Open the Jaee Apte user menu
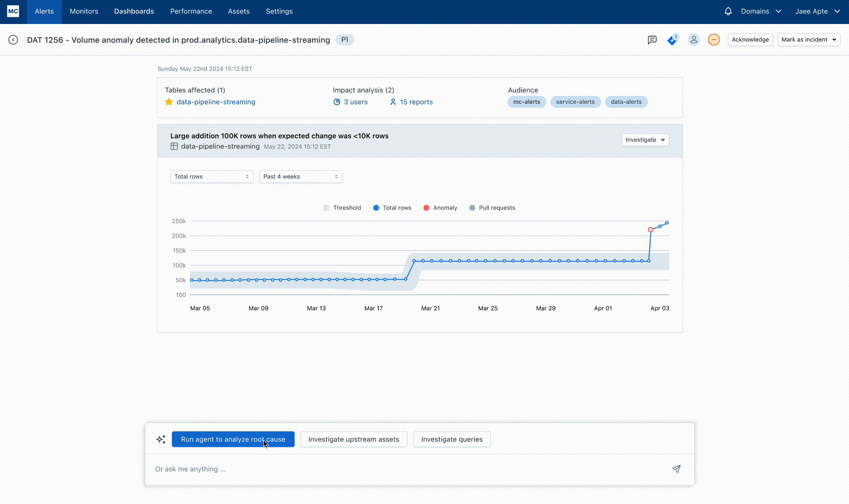Image resolution: width=849 pixels, height=504 pixels. point(818,11)
